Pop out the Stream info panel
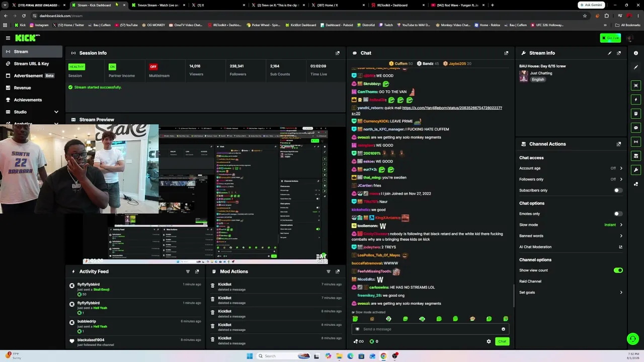Image resolution: width=644 pixels, height=362 pixels. click(x=619, y=53)
